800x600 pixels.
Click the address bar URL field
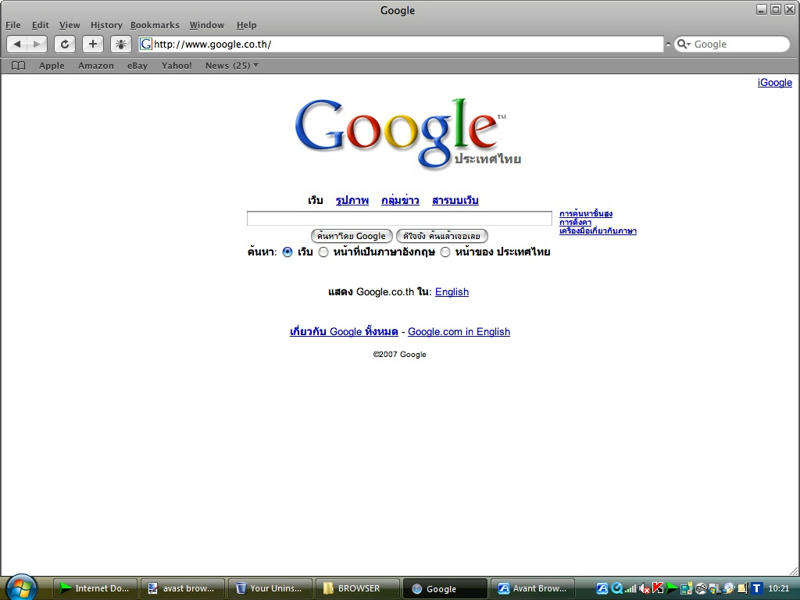[401, 44]
